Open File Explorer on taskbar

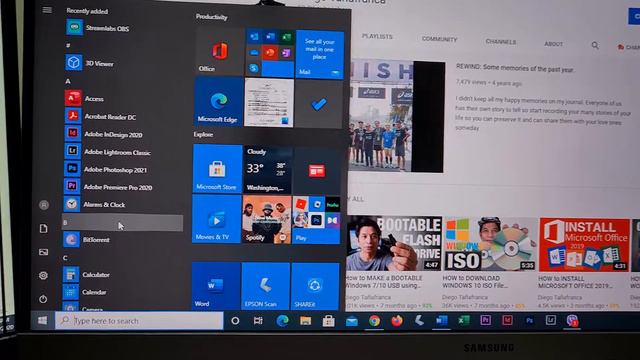305,321
